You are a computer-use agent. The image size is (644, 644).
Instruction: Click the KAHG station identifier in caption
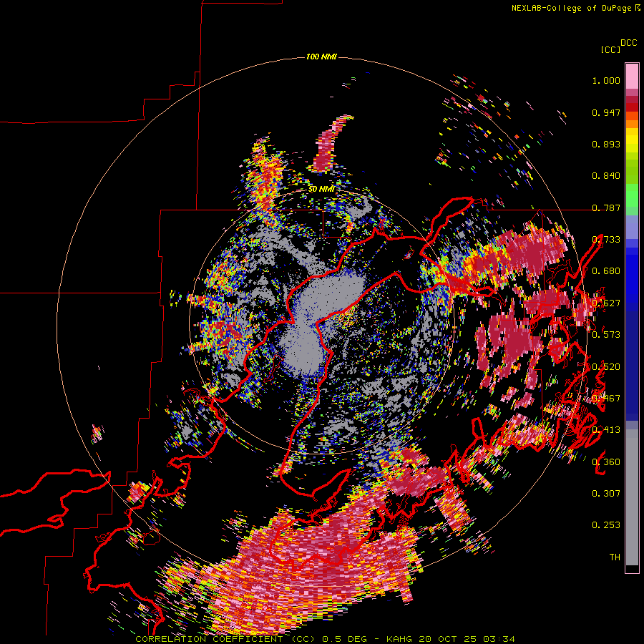pyautogui.click(x=401, y=639)
